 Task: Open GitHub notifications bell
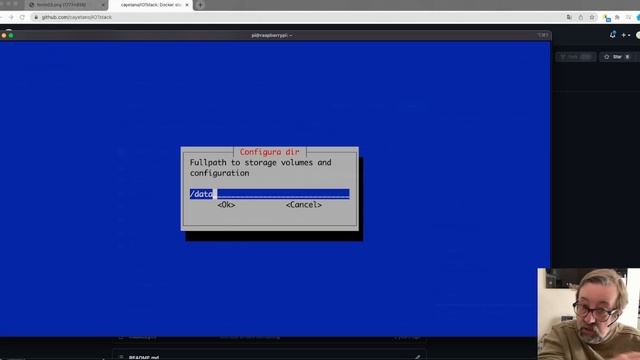(613, 35)
